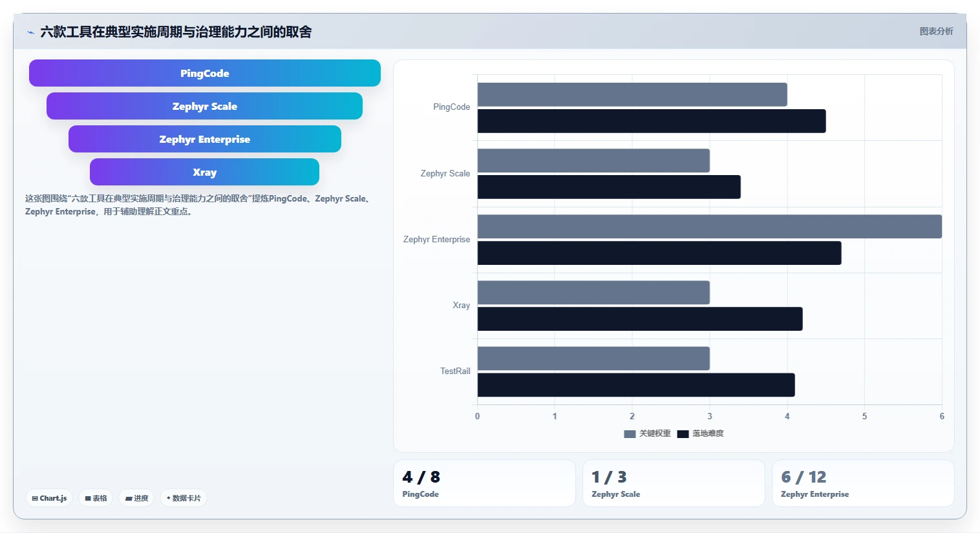
Task: Click the TestRail y-axis label
Action: coord(455,371)
